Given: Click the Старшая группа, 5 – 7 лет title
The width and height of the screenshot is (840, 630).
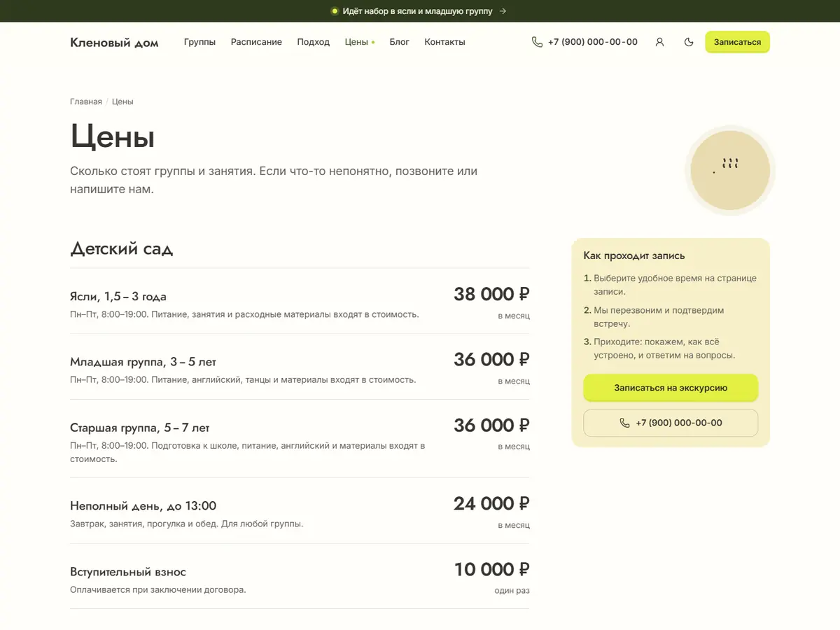Looking at the screenshot, I should click(x=140, y=428).
